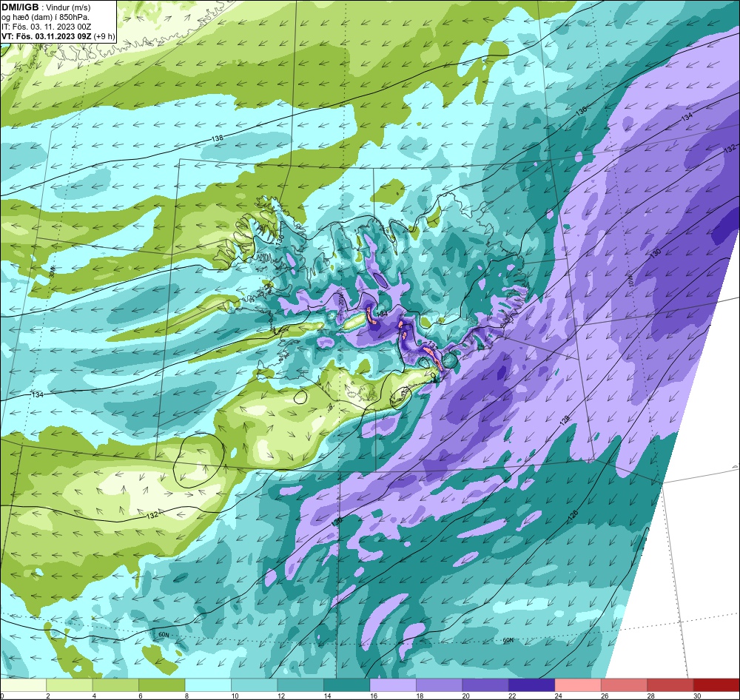Click the 'VT: Fös. 03.11.2023 09Z (+9 h)' line

point(58,36)
